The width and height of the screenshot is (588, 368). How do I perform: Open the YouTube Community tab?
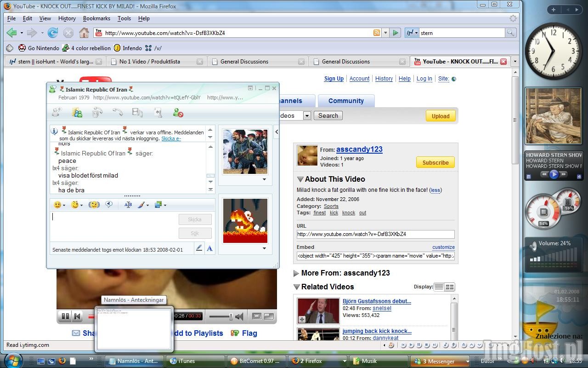pyautogui.click(x=346, y=101)
